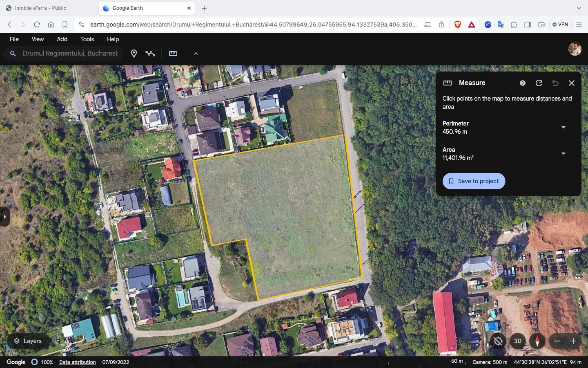The width and height of the screenshot is (588, 368).
Task: Open the Perimeter units dropdown
Action: point(563,128)
